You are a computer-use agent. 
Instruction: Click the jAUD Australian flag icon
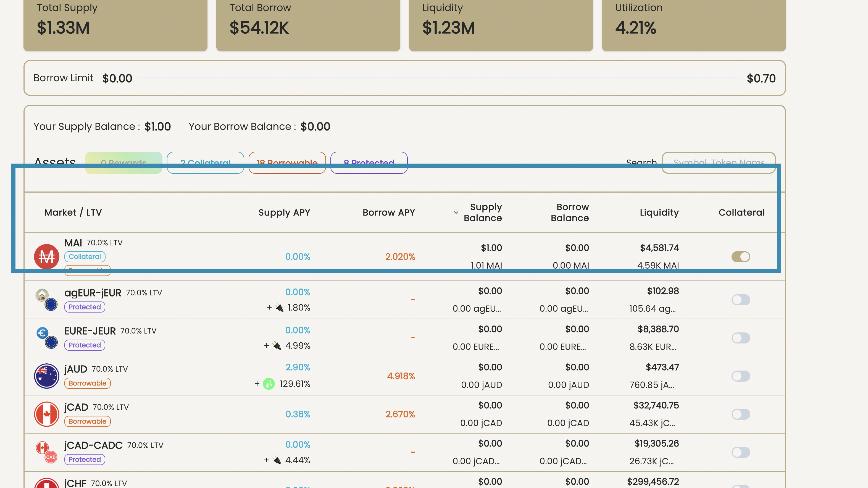pyautogui.click(x=46, y=376)
